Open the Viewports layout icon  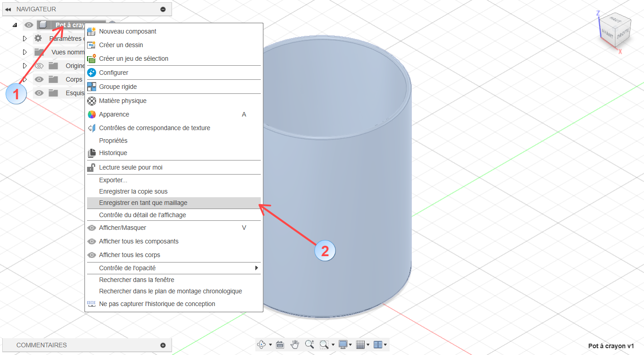[378, 345]
